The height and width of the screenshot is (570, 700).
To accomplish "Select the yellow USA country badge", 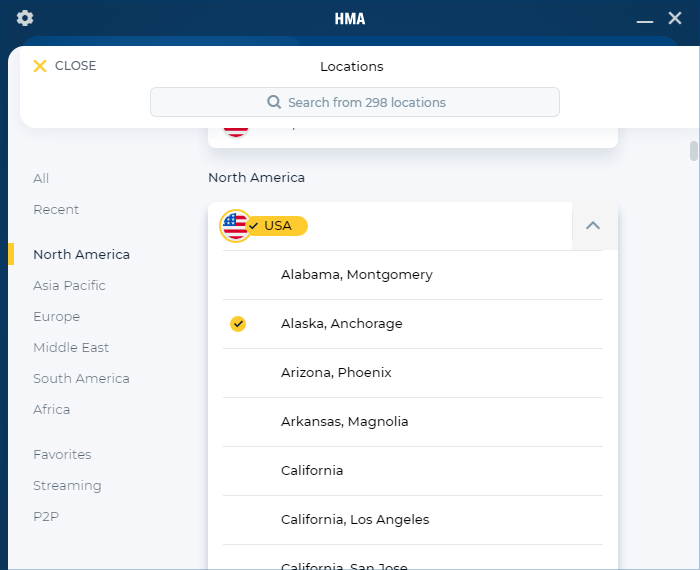I will click(x=277, y=226).
